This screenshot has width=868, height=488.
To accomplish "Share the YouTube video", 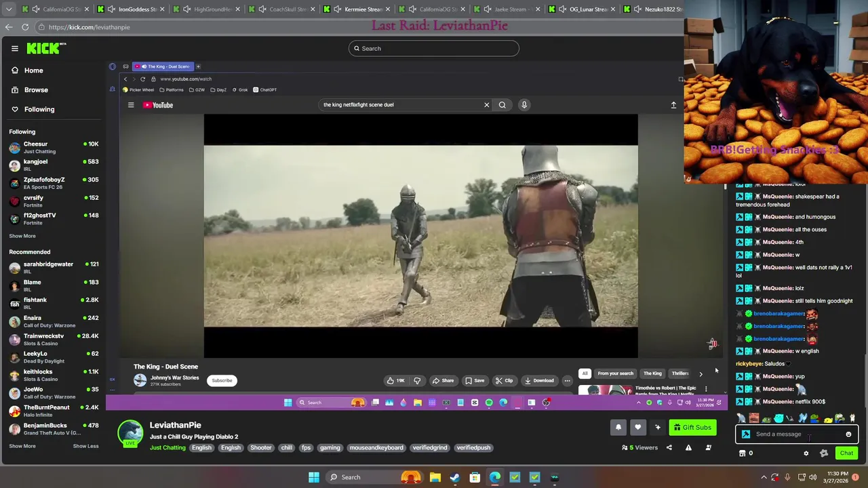I will 443,380.
